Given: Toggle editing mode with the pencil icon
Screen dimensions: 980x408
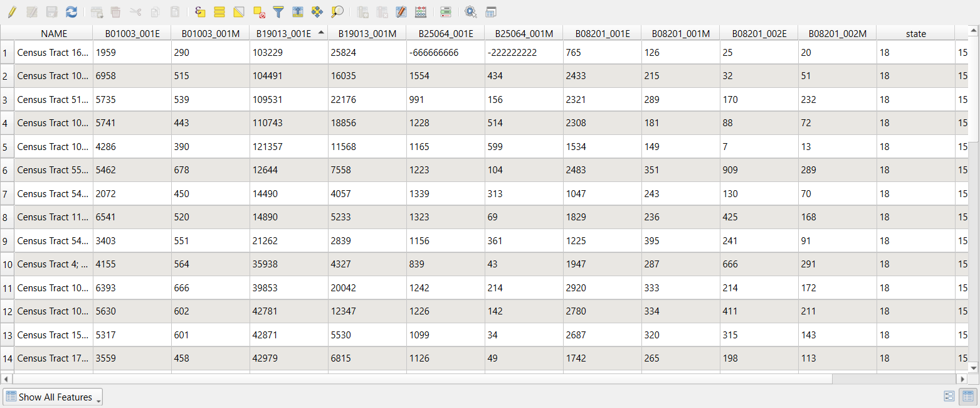Looking at the screenshot, I should [12, 12].
